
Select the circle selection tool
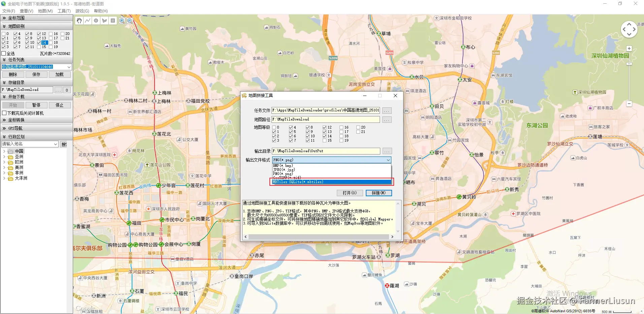(x=96, y=21)
